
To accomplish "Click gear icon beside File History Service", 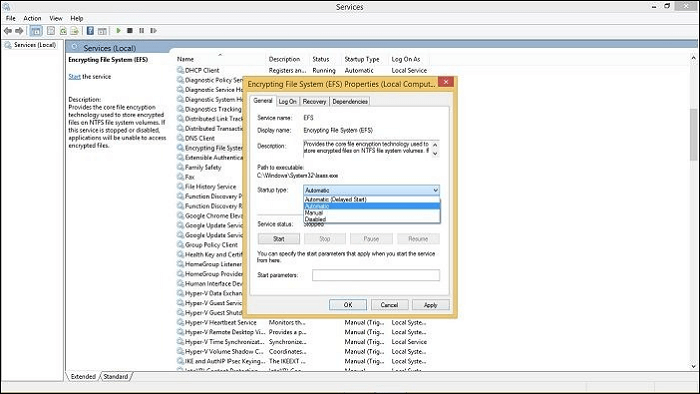I will click(180, 187).
